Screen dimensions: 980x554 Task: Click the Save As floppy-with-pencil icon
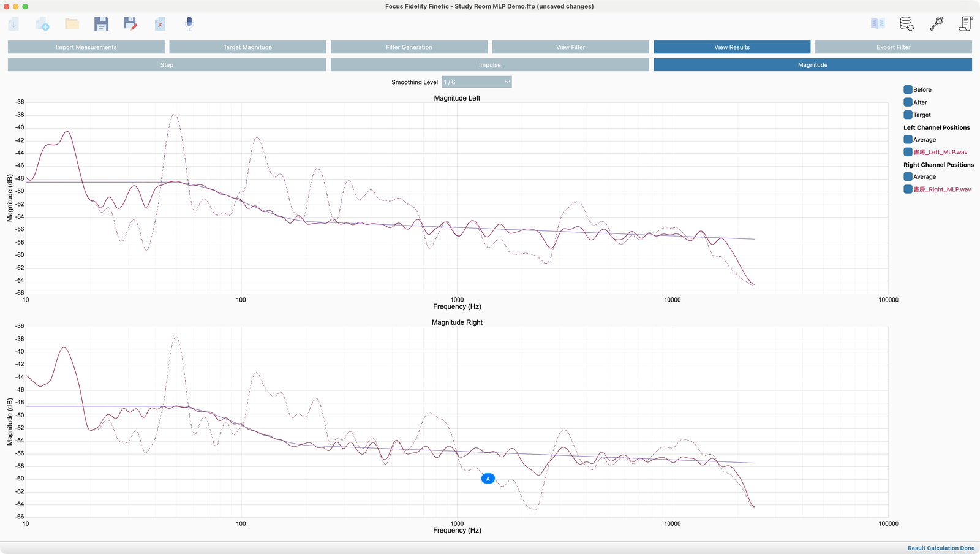pos(130,24)
